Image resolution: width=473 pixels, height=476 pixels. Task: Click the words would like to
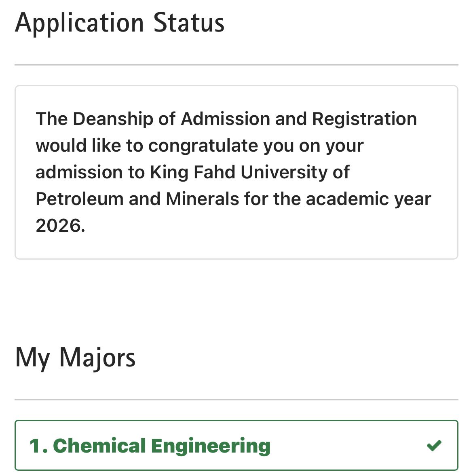pyautogui.click(x=89, y=146)
